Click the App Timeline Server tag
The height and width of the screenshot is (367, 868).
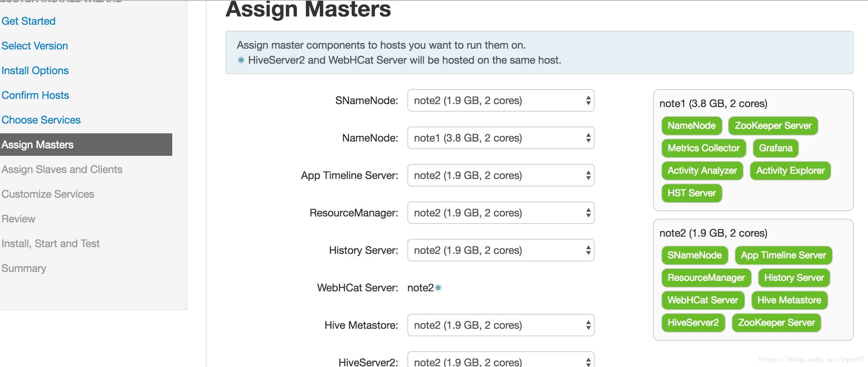[783, 255]
